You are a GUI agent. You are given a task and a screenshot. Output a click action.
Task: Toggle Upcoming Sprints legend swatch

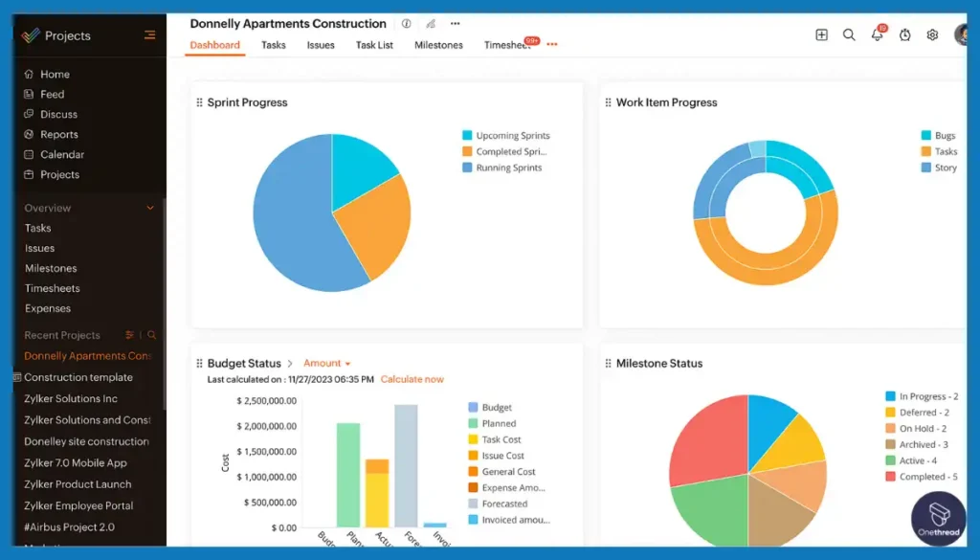(467, 135)
